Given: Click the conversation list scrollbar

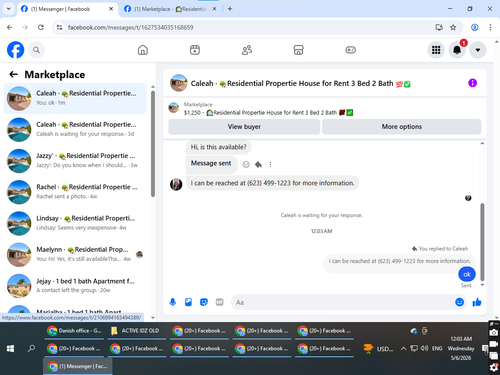Looking at the screenshot, I should pos(153,143).
